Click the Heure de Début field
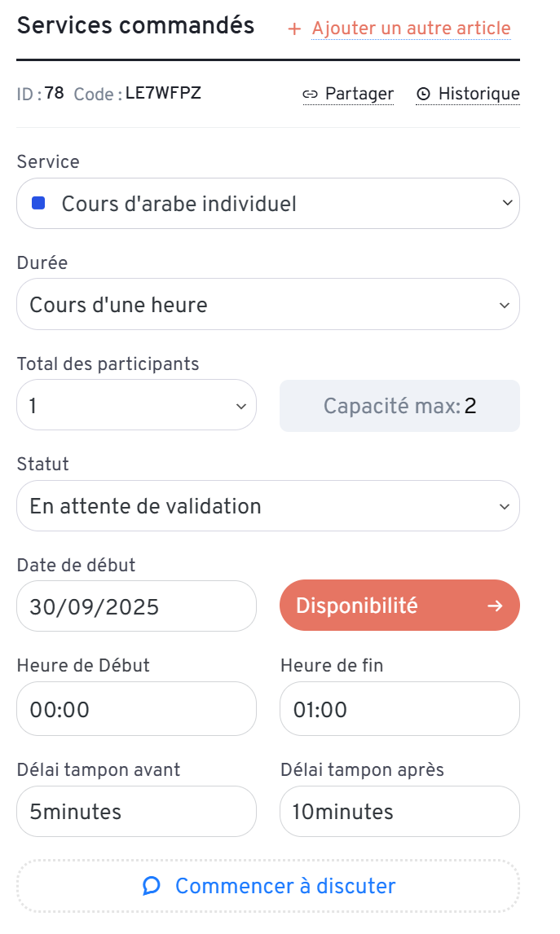 136,709
